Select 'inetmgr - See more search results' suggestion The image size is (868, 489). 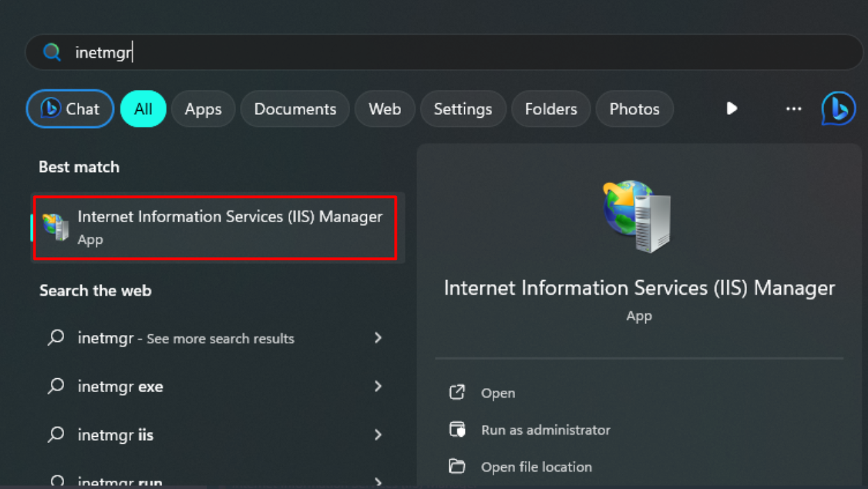pos(217,338)
